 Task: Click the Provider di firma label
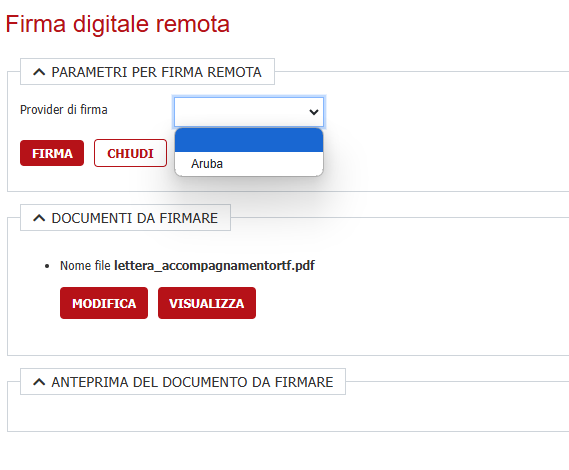(64, 110)
